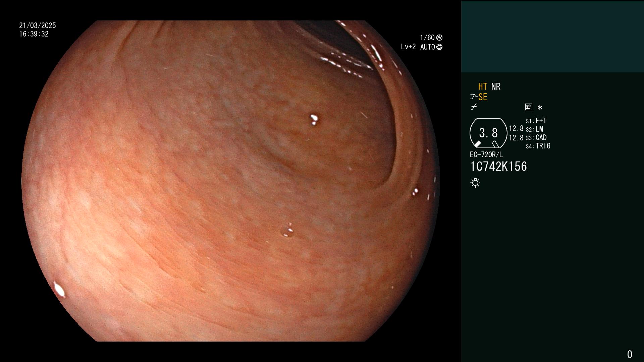Click the S2: LM switch assignment
This screenshot has width=644, height=362.
point(534,129)
